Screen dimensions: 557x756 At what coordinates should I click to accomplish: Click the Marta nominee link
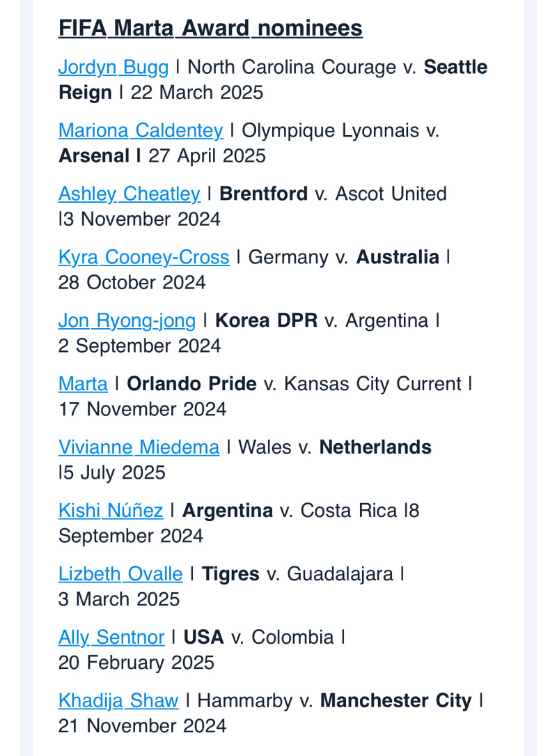(x=83, y=384)
